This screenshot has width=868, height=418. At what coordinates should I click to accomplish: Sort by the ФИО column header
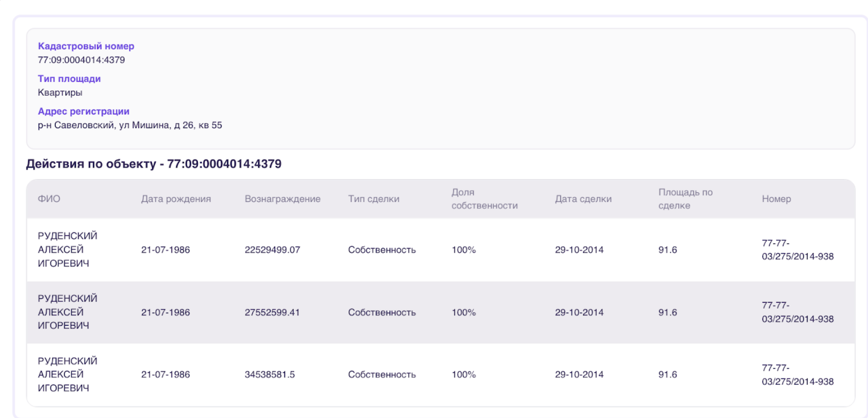click(x=49, y=199)
